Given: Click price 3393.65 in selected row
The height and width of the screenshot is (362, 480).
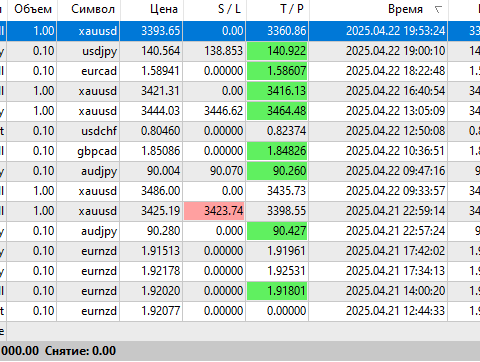Looking at the screenshot, I should click(x=160, y=31).
